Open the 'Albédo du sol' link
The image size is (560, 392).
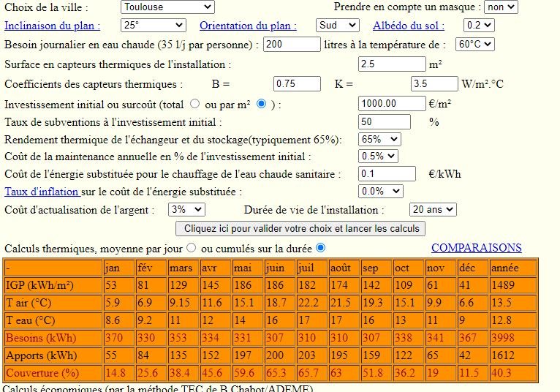tap(409, 26)
